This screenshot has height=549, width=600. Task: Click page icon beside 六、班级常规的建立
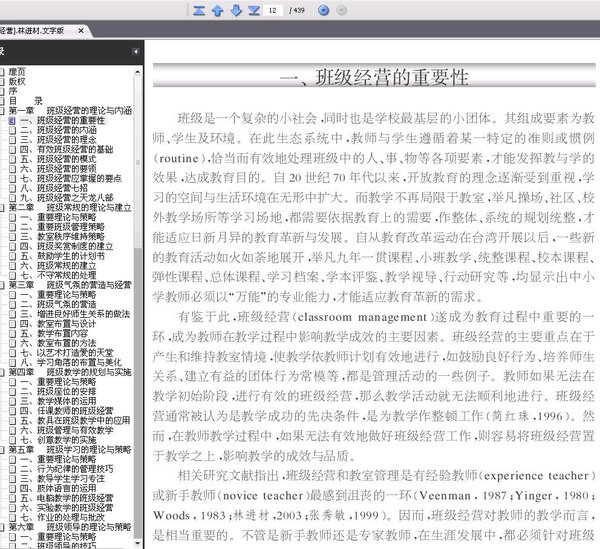click(x=13, y=266)
